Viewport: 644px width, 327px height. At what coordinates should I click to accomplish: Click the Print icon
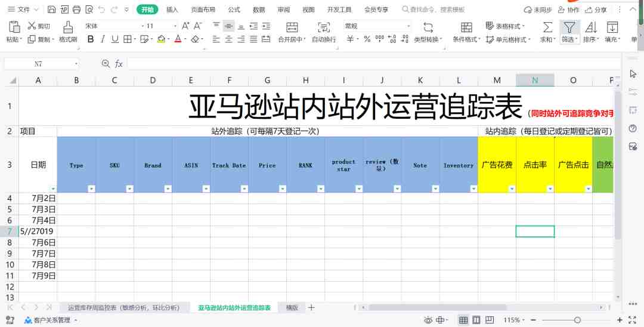[76, 10]
